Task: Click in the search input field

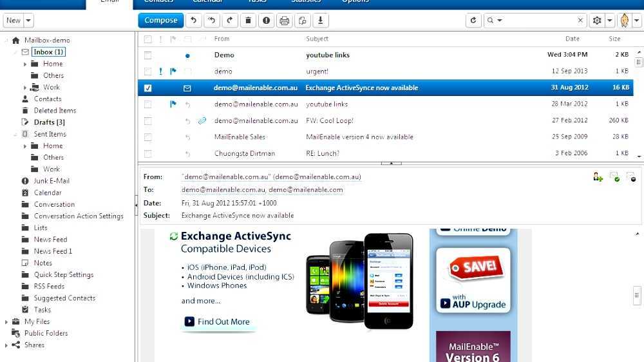Action: pos(539,20)
